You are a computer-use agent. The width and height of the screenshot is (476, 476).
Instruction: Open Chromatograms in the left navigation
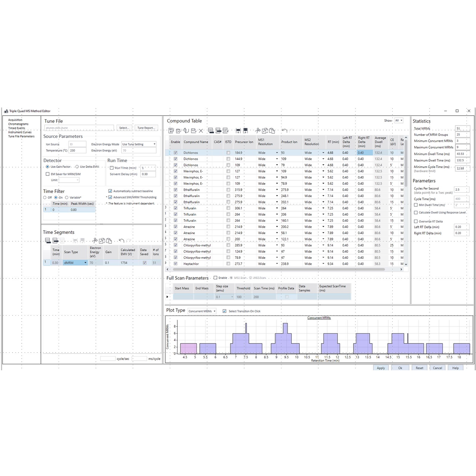click(18, 124)
